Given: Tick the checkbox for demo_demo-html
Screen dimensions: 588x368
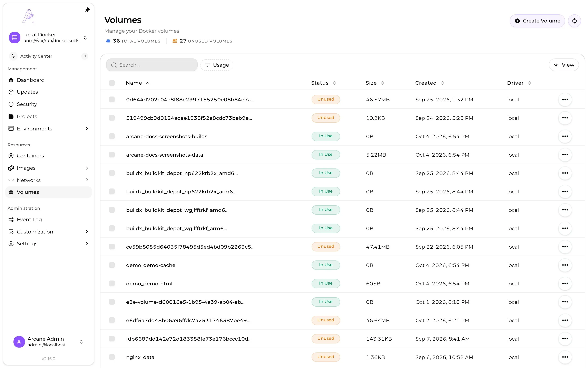Looking at the screenshot, I should point(112,283).
